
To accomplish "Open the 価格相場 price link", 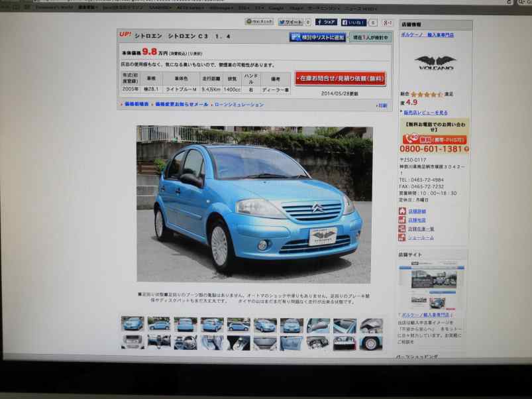I will pyautogui.click(x=136, y=104).
